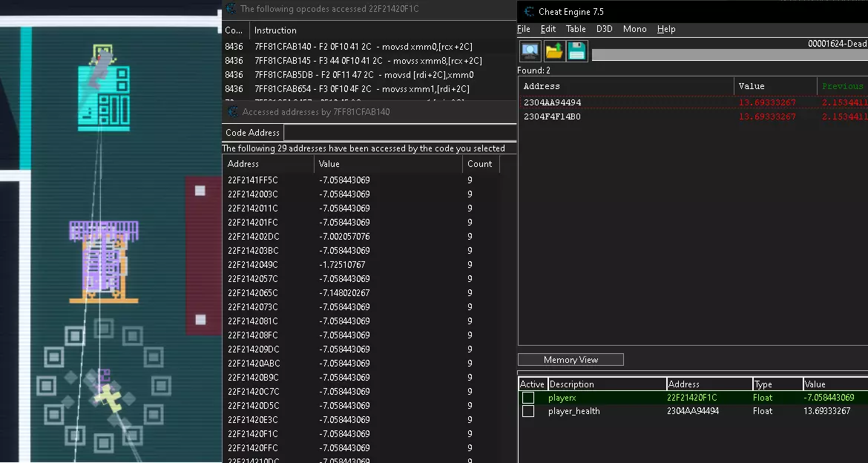This screenshot has width=868, height=463.
Task: Open the process selector computer icon
Action: tap(530, 50)
